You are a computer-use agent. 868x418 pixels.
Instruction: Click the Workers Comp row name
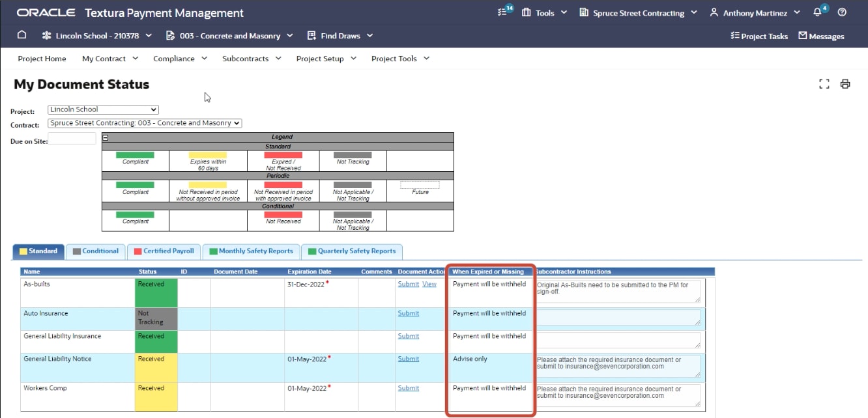pos(45,388)
